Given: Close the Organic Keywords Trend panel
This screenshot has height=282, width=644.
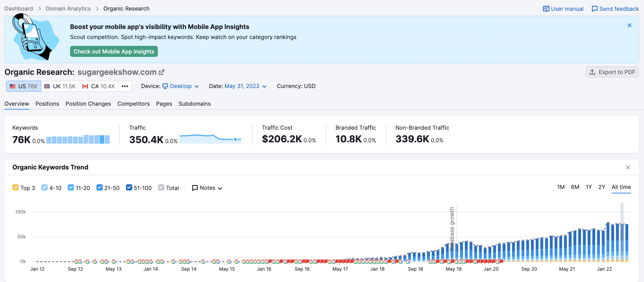Looking at the screenshot, I should tap(628, 167).
